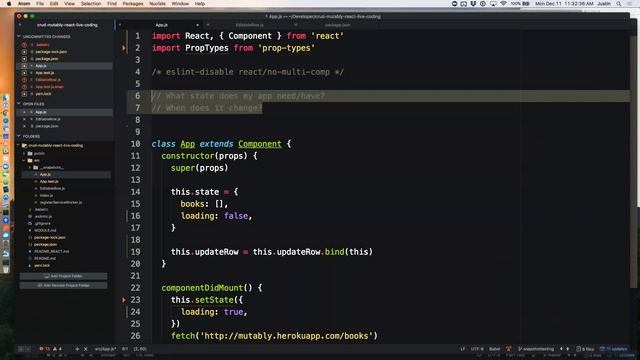Switch to the EditableRow.js editor tab
The height and width of the screenshot is (360, 640).
pos(249,25)
